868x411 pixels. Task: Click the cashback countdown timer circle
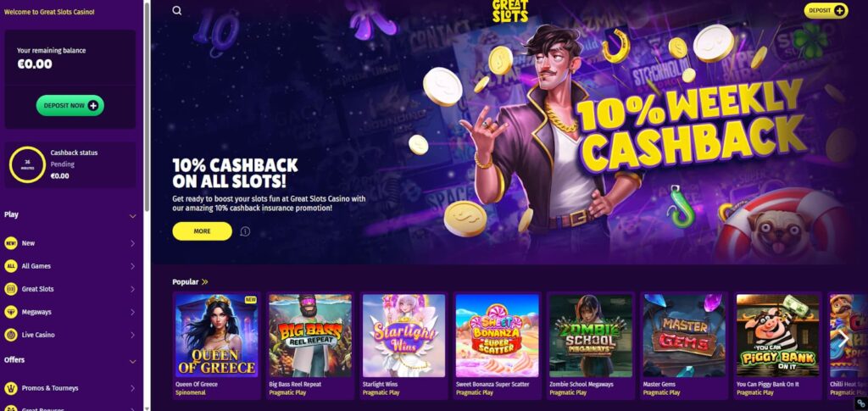(27, 165)
